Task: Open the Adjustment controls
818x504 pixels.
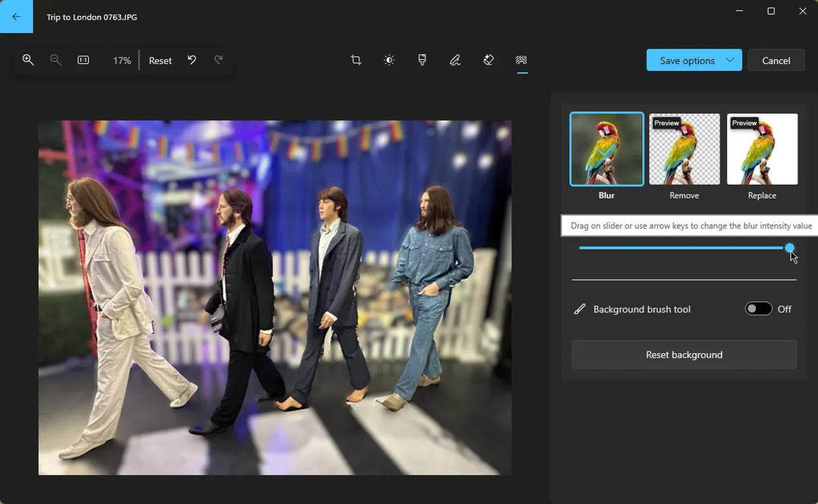Action: pos(389,60)
